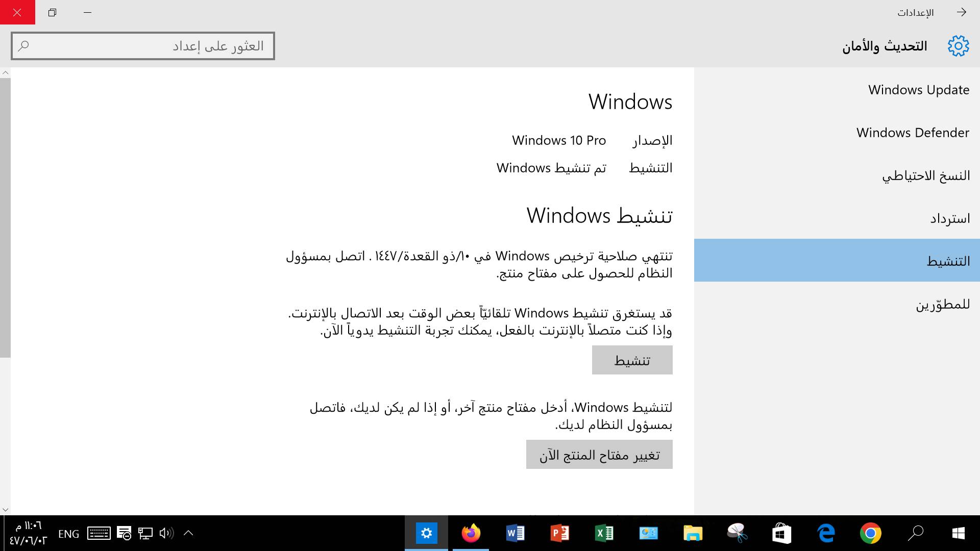Click the security tray icon beside keyboard
The height and width of the screenshot is (551, 980).
(x=124, y=534)
